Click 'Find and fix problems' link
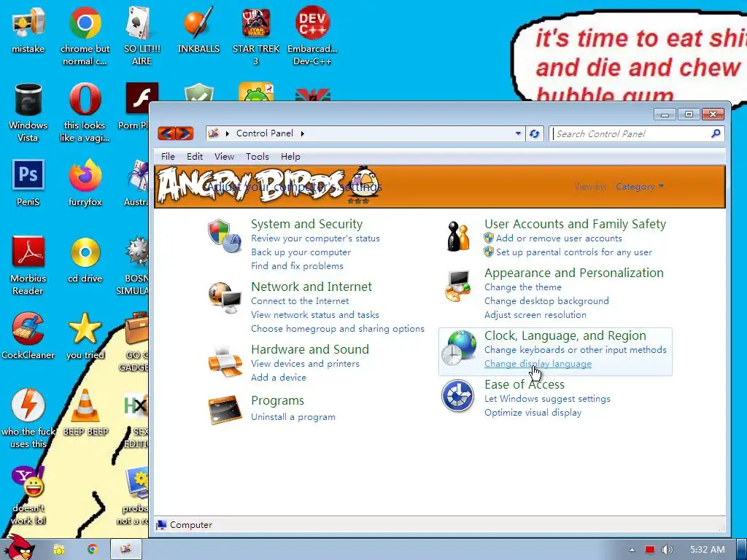 (297, 265)
